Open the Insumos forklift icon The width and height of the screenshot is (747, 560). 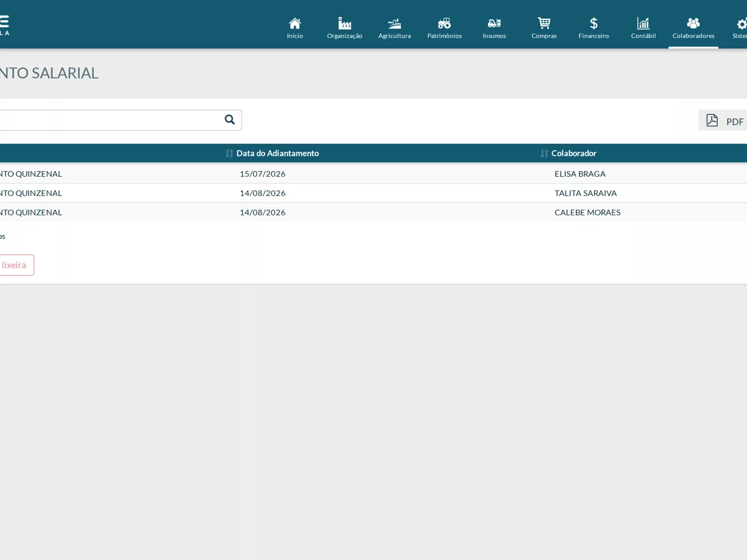[494, 24]
